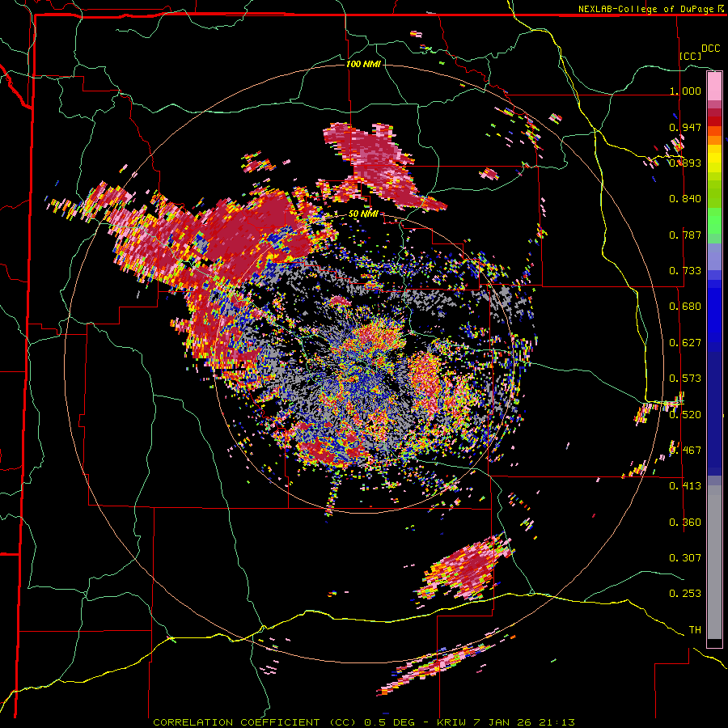The image size is (728, 728).
Task: Click the 0.893 legend value
Action: 685,163
